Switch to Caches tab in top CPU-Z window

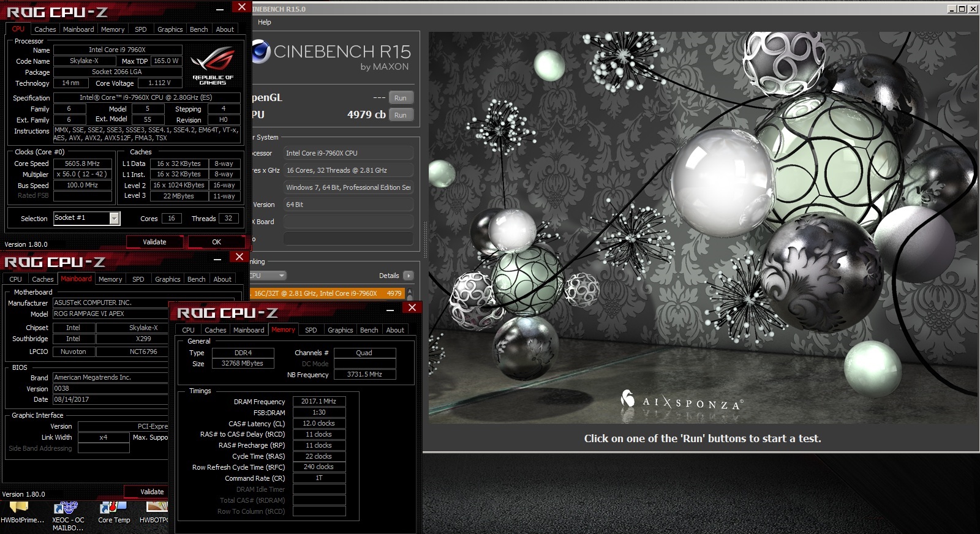click(x=45, y=29)
